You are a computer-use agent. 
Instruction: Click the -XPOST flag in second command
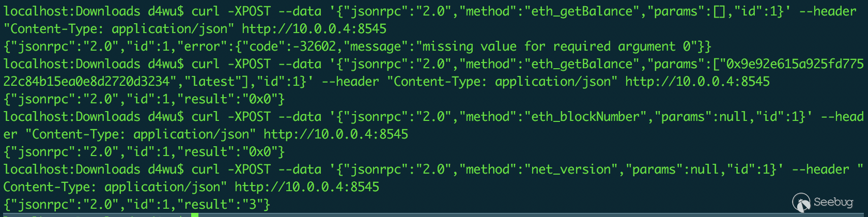pyautogui.click(x=249, y=64)
